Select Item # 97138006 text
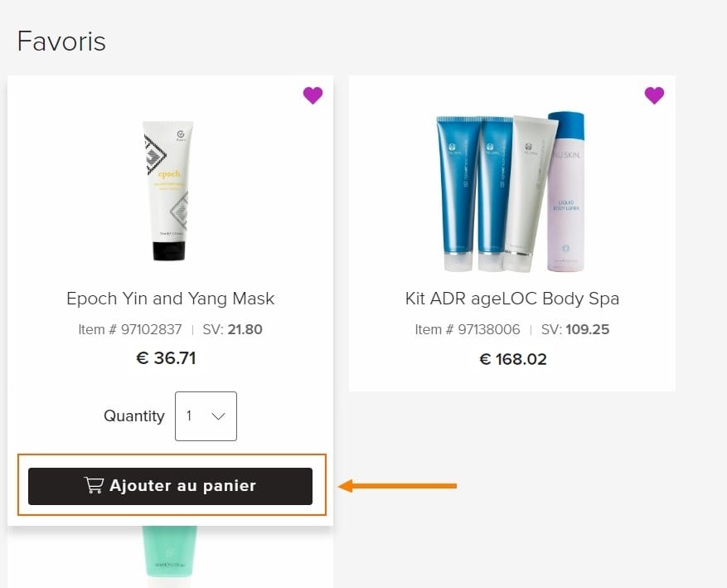Image resolution: width=727 pixels, height=588 pixels. point(468,330)
